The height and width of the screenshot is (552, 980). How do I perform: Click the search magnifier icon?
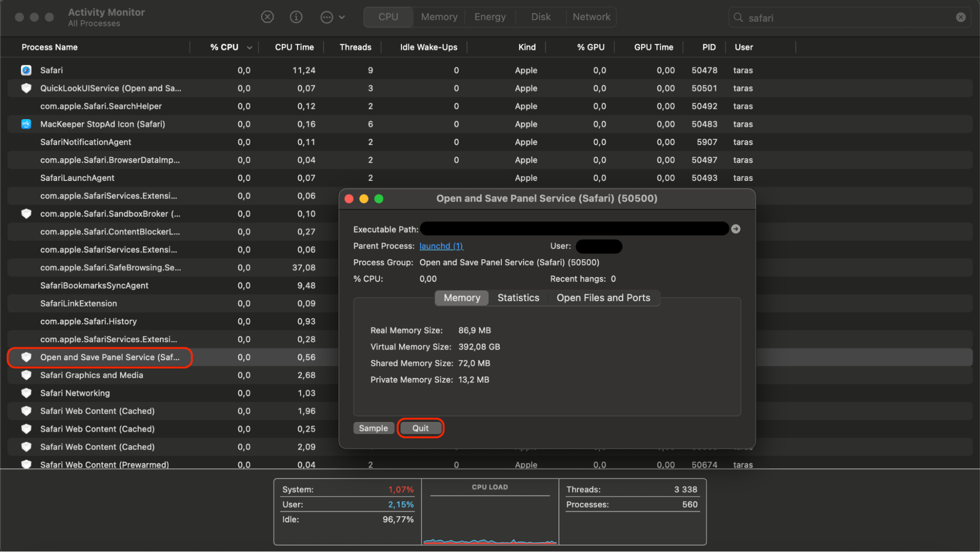pyautogui.click(x=738, y=18)
